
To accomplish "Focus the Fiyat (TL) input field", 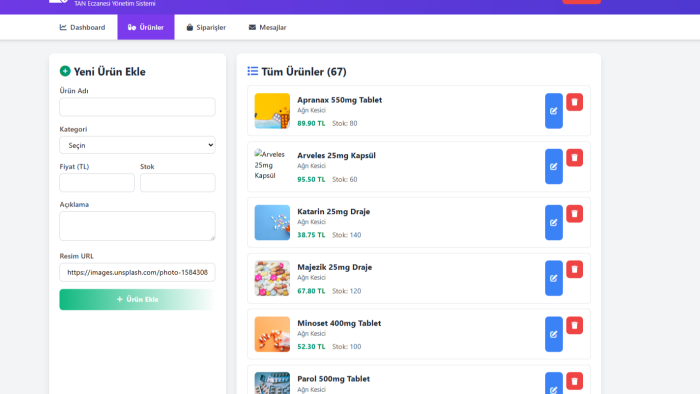I will pos(97,182).
